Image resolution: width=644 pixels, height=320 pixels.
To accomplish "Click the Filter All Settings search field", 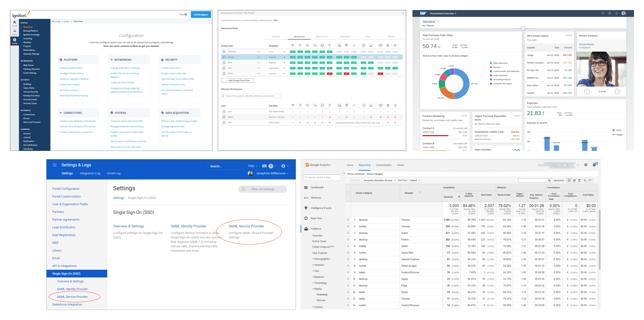I will (x=263, y=189).
